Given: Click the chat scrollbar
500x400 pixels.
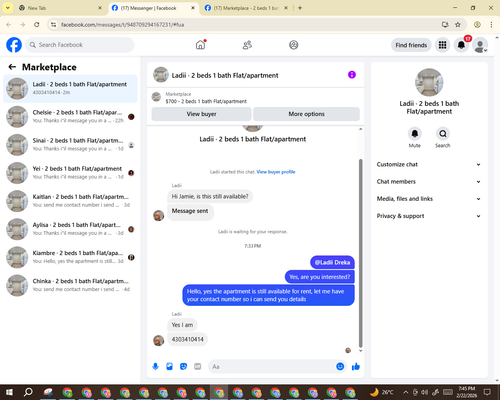Looking at the screenshot, I should 360,253.
